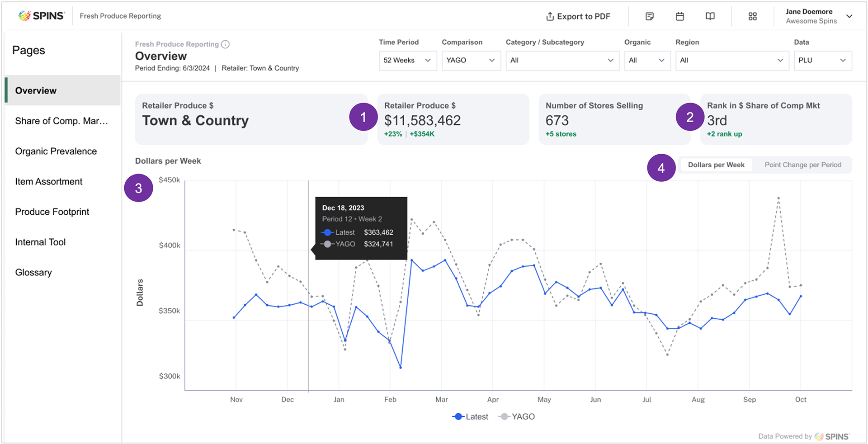Select the Dollars per Week toggle
This screenshot has height=444, width=868.
pos(716,165)
